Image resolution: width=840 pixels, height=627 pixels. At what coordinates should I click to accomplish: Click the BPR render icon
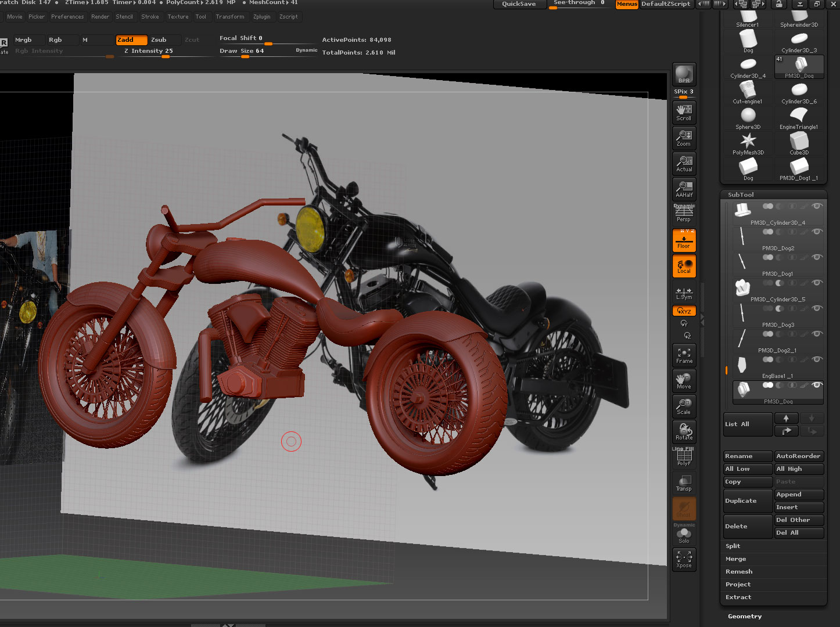coord(684,74)
